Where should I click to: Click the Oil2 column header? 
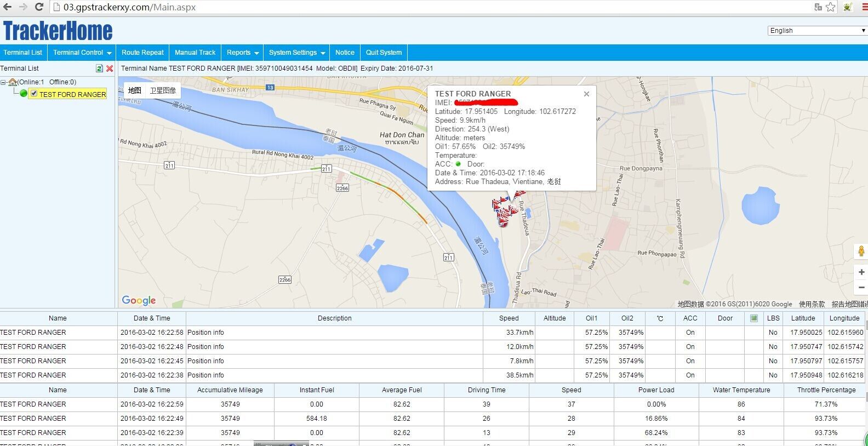(627, 318)
